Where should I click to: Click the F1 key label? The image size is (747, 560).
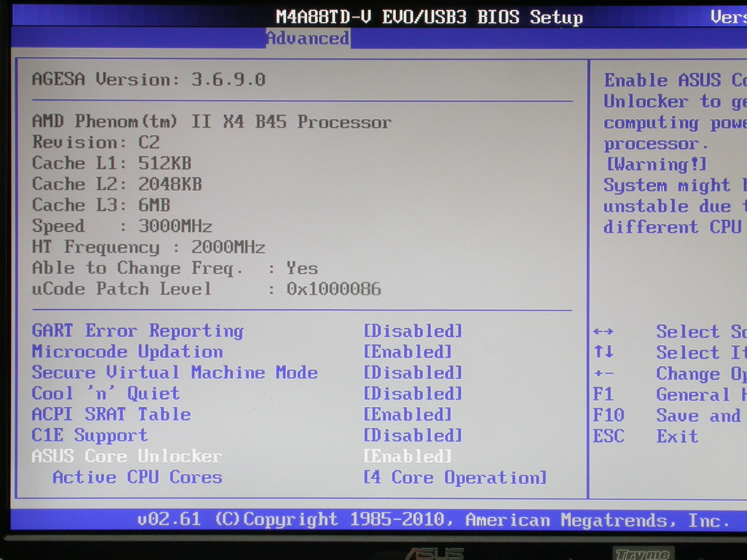point(603,394)
